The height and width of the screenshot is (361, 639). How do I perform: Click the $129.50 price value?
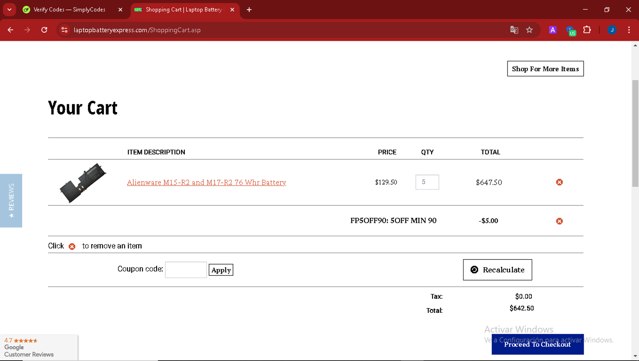[386, 182]
